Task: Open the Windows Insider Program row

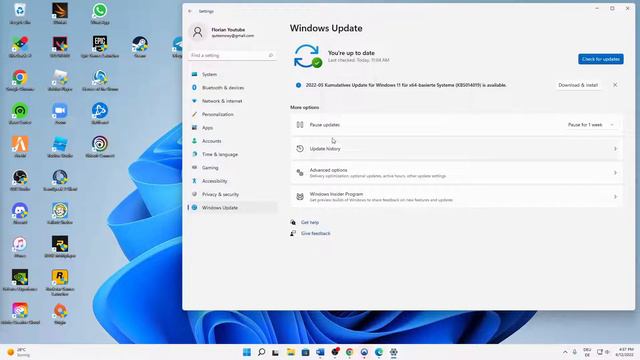Action: [x=456, y=197]
